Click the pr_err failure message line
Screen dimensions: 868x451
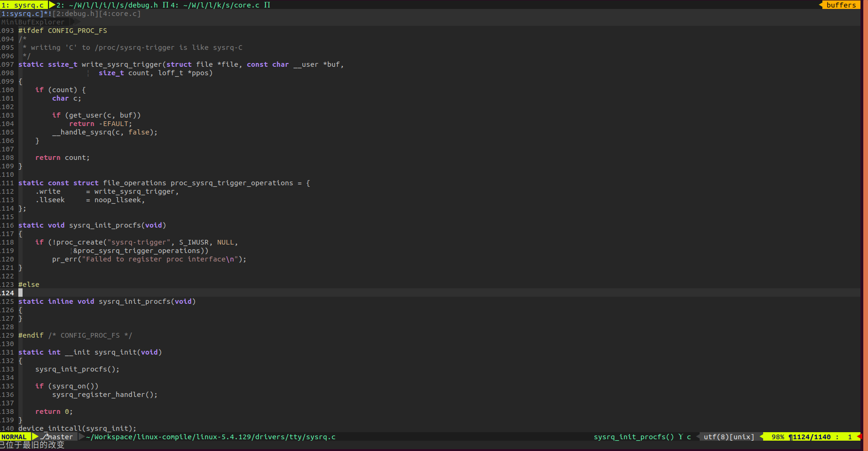[x=149, y=259]
